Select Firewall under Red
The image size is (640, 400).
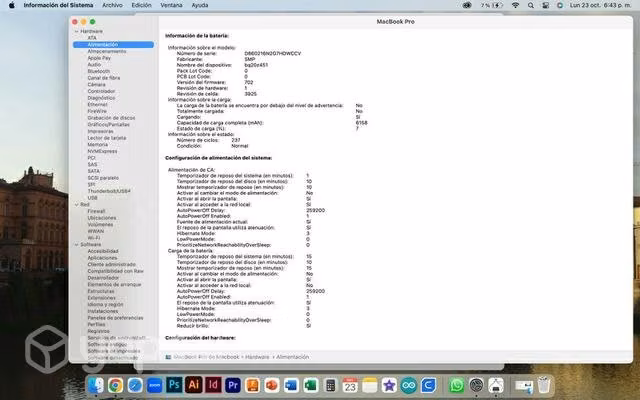click(96, 211)
